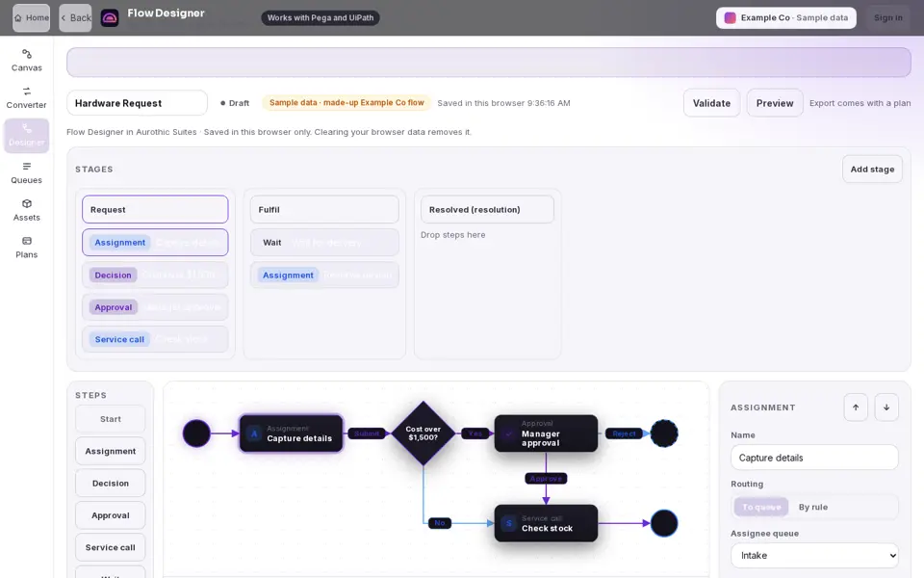Click the Draft status indicator
The image size is (924, 578).
[x=235, y=103]
